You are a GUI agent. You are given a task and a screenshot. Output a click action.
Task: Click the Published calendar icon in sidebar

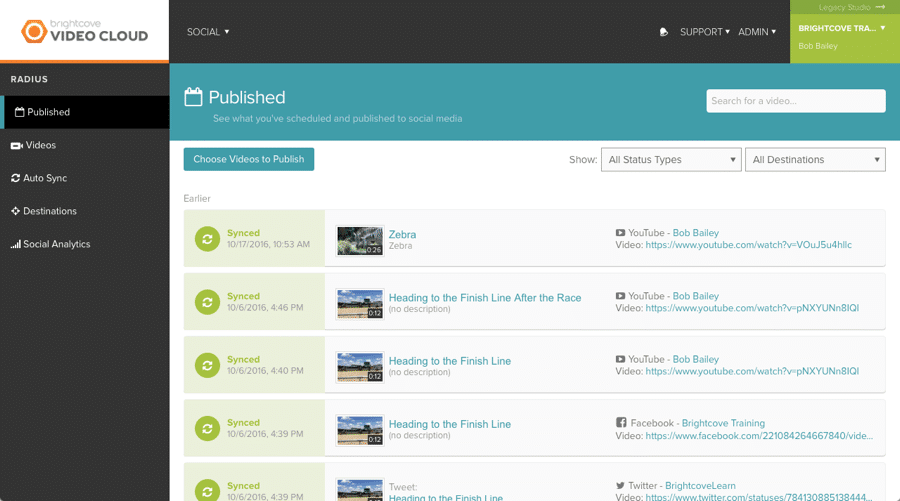[x=20, y=112]
